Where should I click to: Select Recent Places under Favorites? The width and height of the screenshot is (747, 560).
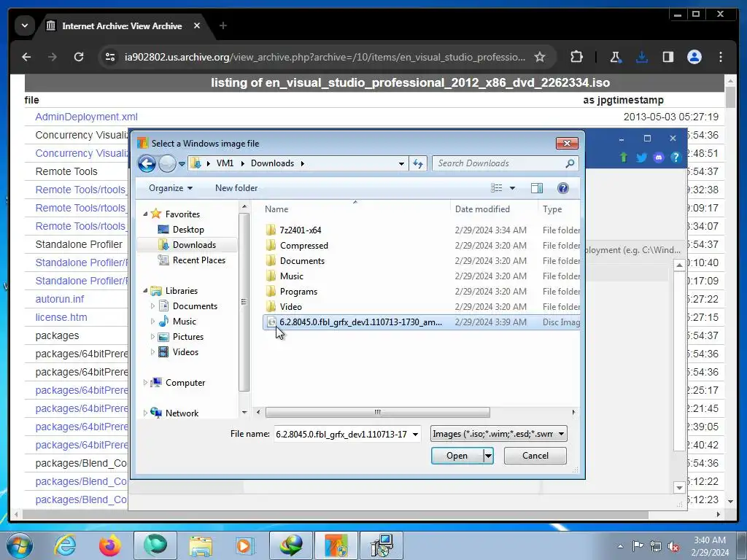[x=198, y=260]
